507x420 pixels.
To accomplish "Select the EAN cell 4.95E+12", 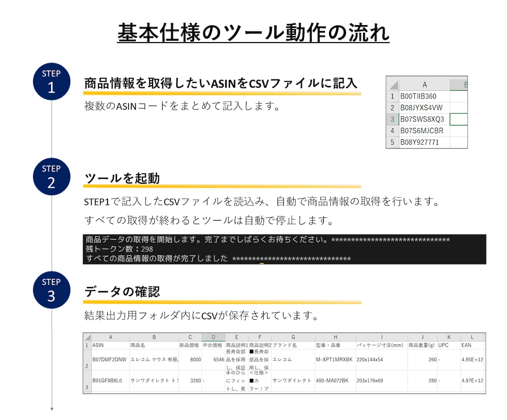I will [472, 360].
